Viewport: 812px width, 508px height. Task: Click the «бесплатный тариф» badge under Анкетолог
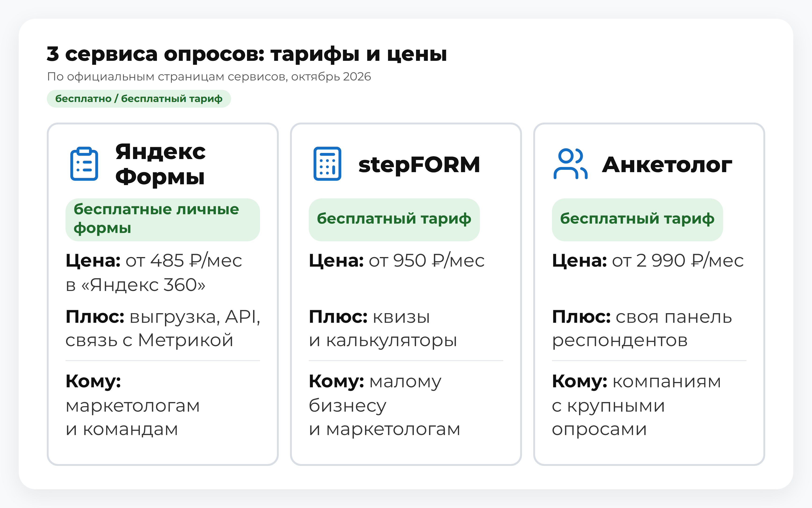[637, 219]
